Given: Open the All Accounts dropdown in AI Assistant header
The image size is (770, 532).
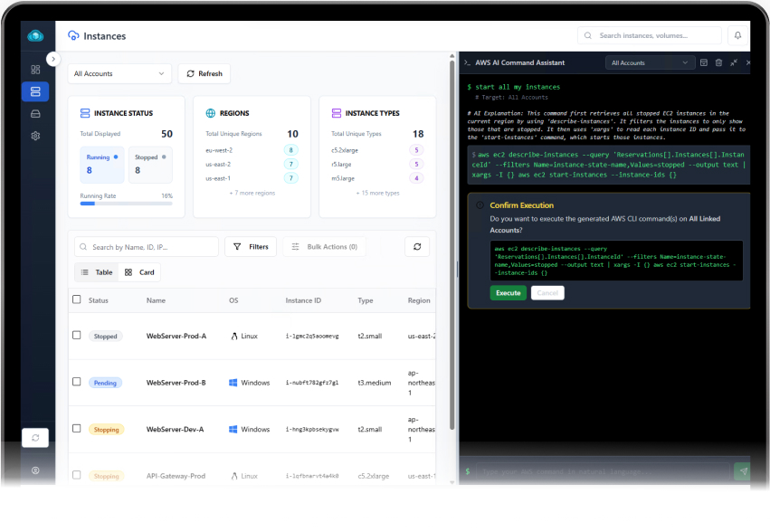Looking at the screenshot, I should click(651, 62).
